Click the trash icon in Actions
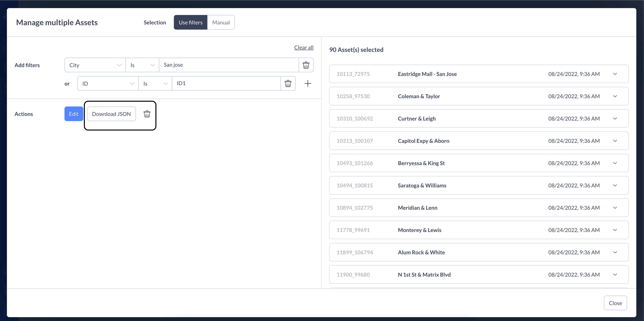Image resolution: width=644 pixels, height=321 pixels. pyautogui.click(x=147, y=114)
